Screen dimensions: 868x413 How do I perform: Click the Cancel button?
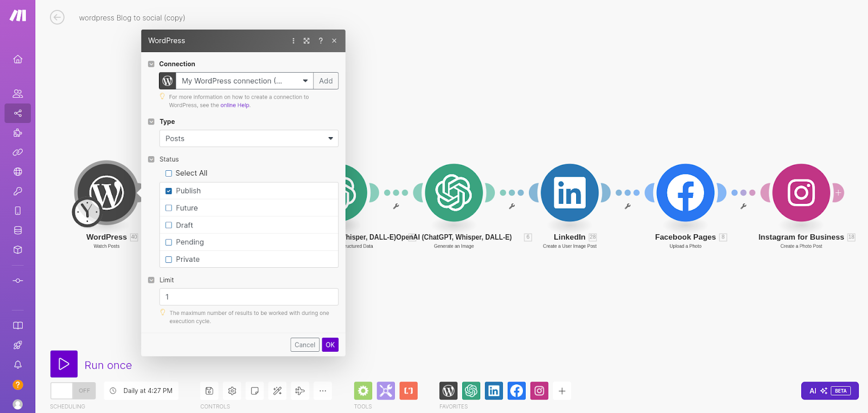click(305, 345)
